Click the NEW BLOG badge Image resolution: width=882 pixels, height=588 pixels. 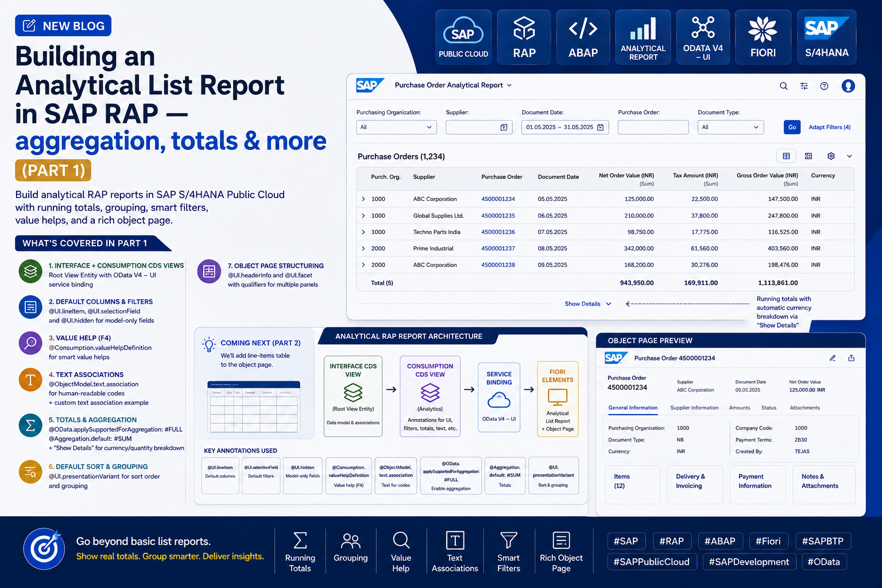pyautogui.click(x=63, y=26)
